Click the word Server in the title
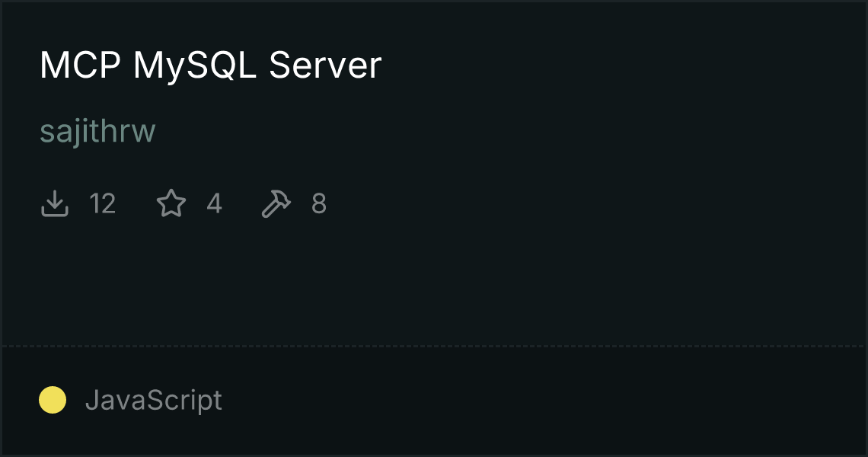The width and height of the screenshot is (868, 457). pyautogui.click(x=325, y=66)
